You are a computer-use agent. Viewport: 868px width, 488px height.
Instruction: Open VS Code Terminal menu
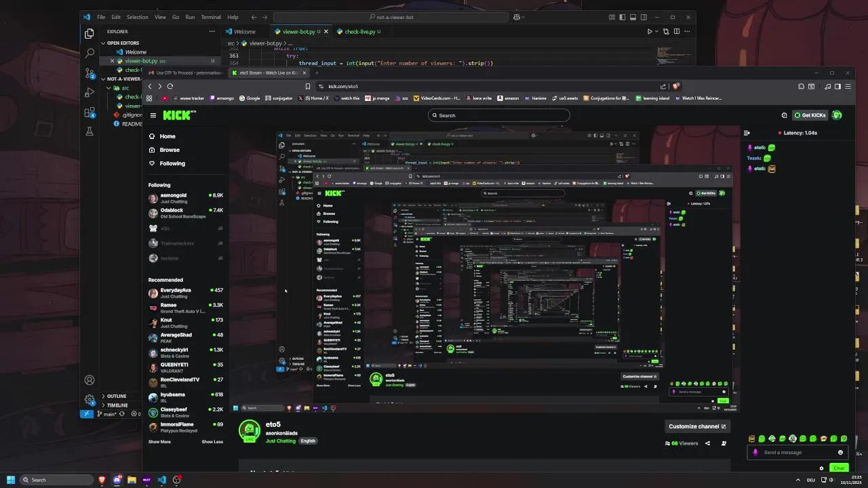click(x=211, y=17)
